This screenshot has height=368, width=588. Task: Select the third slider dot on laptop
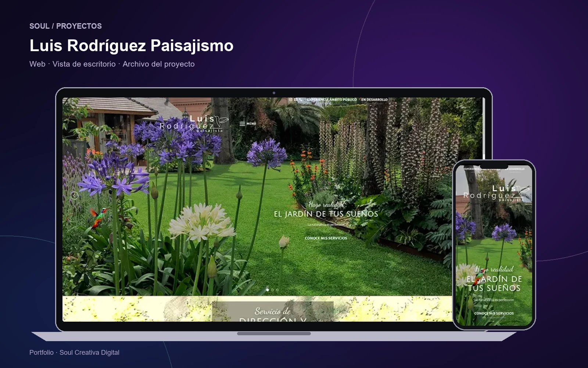(x=277, y=290)
